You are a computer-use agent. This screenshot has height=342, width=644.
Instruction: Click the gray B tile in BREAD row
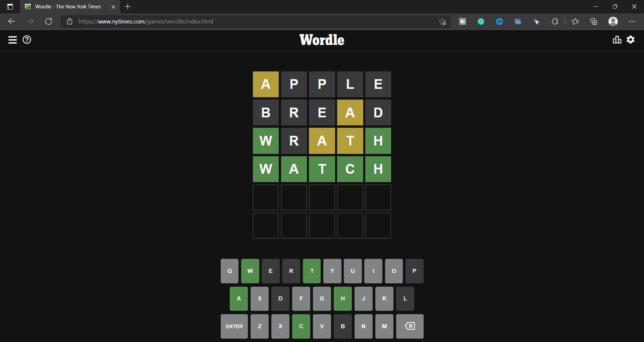tap(266, 113)
